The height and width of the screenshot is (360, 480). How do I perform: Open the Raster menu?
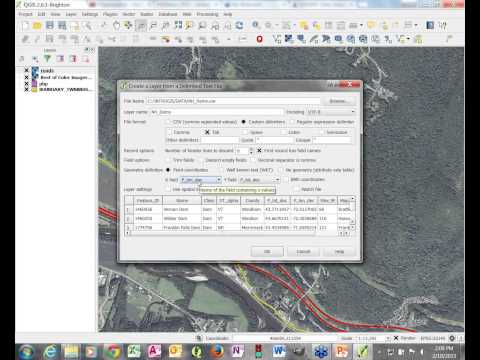146,14
